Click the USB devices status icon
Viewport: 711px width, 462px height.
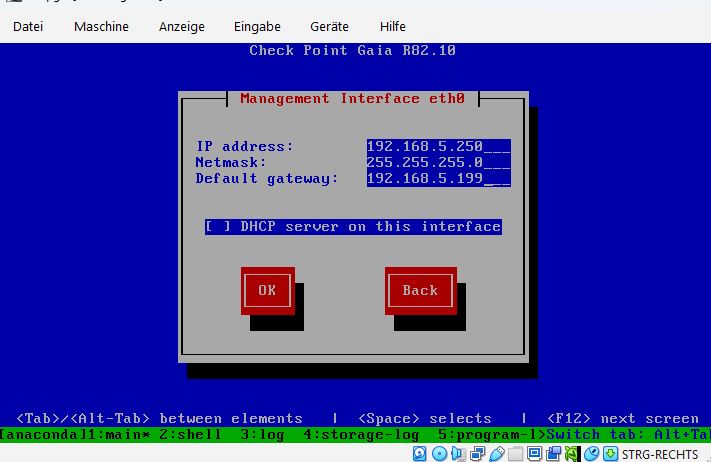497,453
